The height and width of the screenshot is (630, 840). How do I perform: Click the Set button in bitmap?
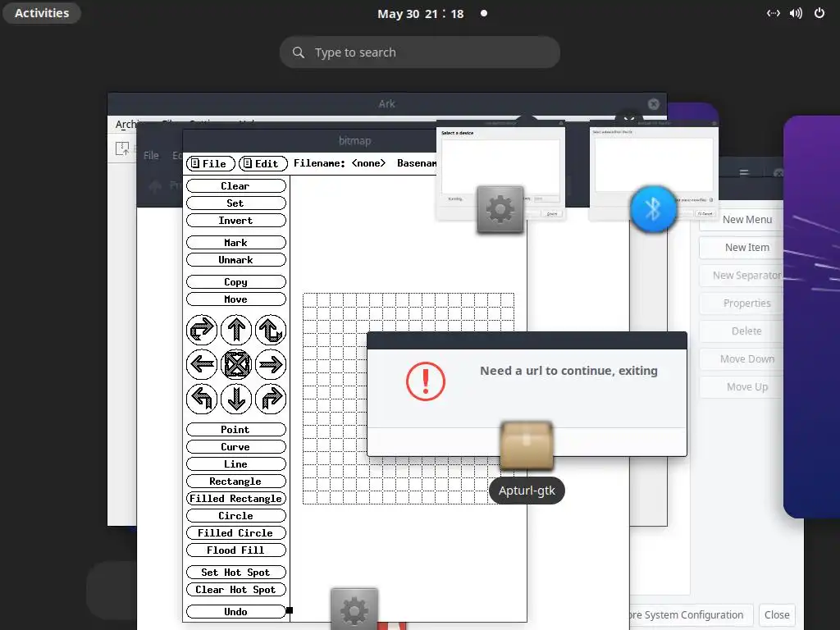(x=235, y=203)
